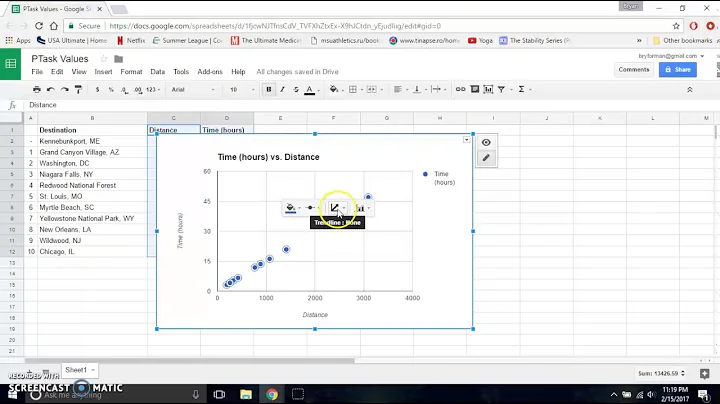Click the Insert chart icon

(x=488, y=90)
